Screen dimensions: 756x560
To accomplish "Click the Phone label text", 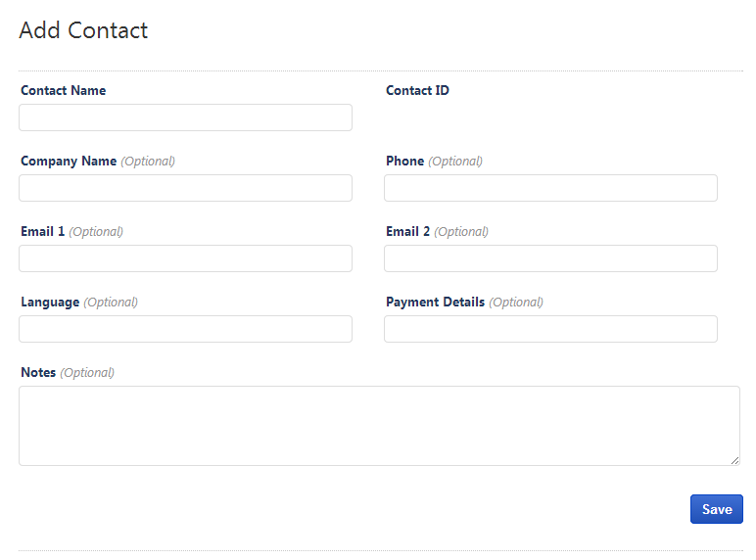I will coord(404,161).
